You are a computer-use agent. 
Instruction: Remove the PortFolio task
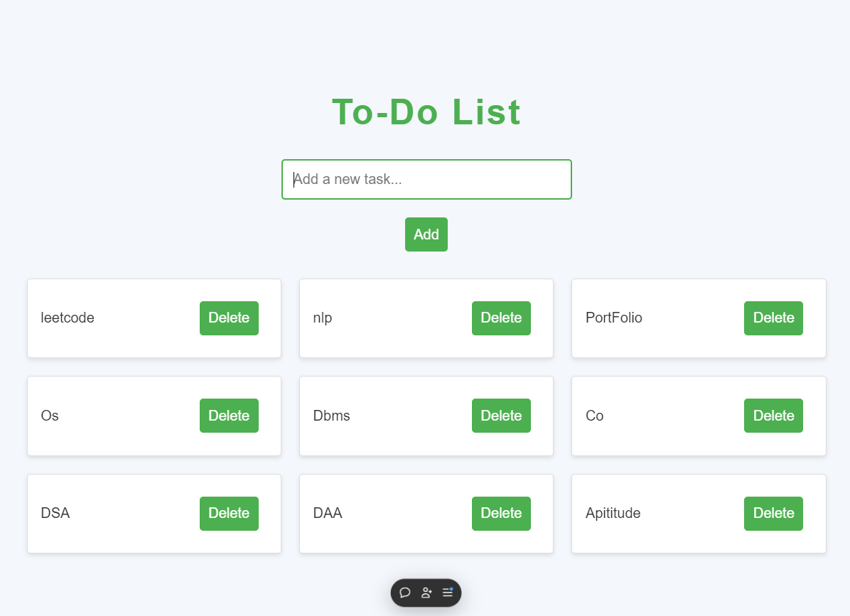(x=773, y=318)
